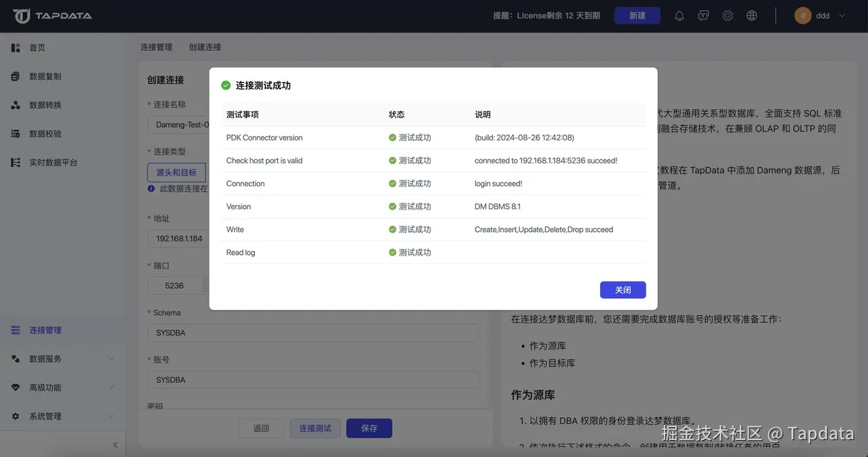
Task: Click the 实时数据平台 sidebar icon
Action: (x=16, y=163)
